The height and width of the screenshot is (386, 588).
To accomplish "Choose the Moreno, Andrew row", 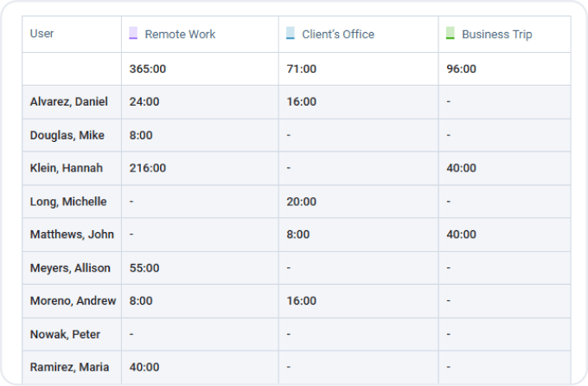I will [71, 301].
